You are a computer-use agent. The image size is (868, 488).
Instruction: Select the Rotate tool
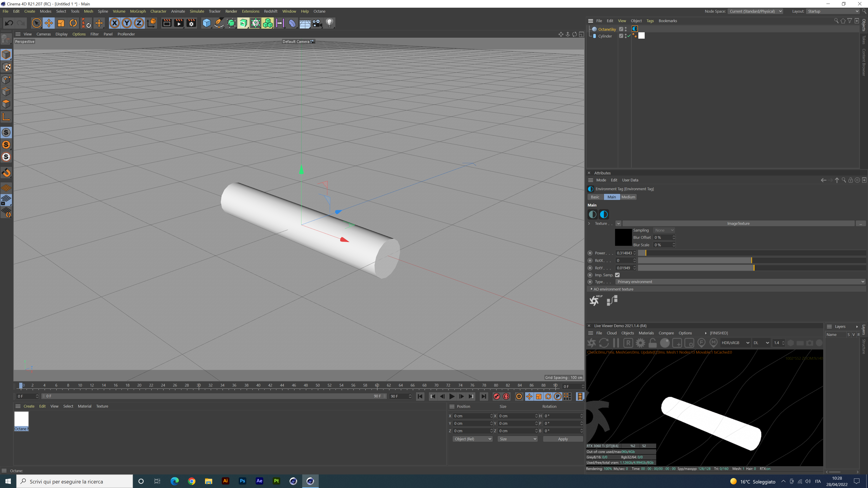point(73,23)
